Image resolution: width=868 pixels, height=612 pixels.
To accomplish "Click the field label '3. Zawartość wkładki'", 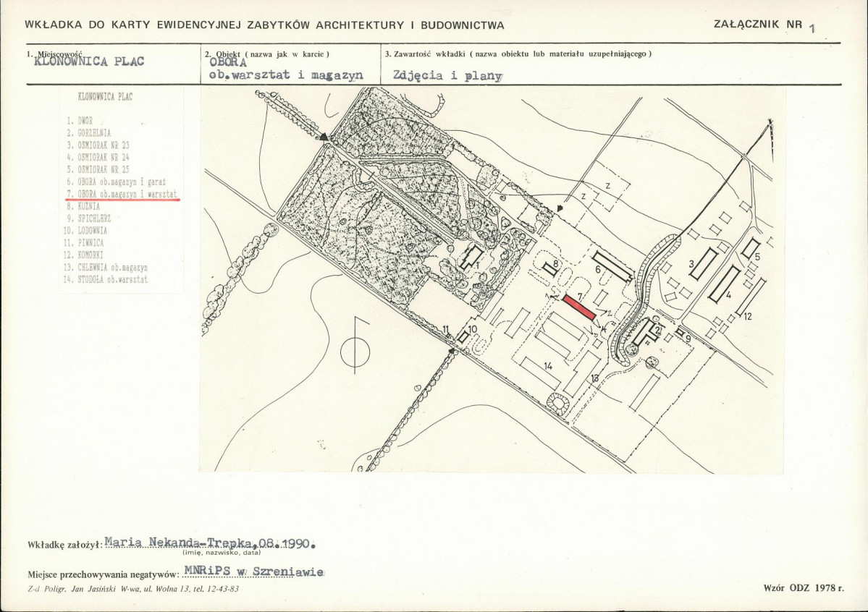I will pos(425,54).
